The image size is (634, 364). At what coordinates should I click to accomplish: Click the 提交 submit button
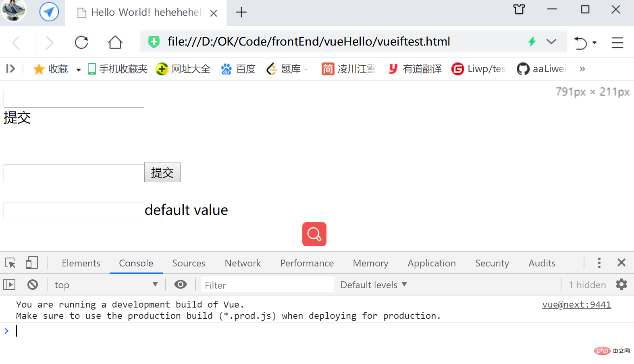(x=162, y=173)
